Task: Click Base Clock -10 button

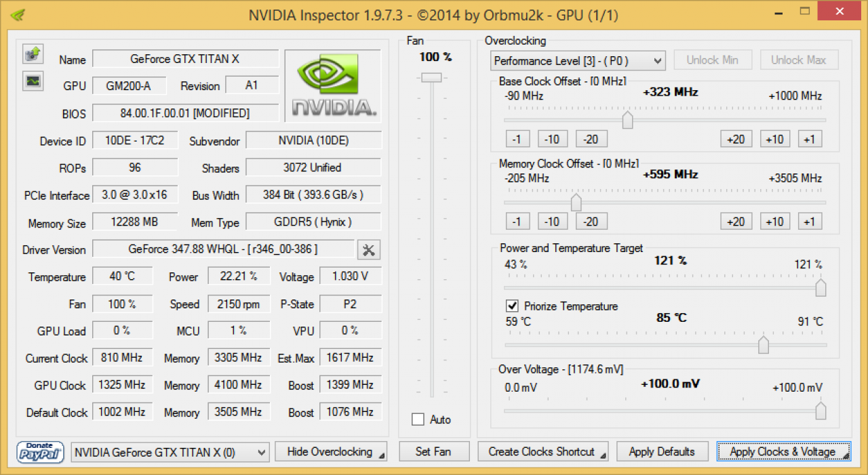Action: coord(553,139)
